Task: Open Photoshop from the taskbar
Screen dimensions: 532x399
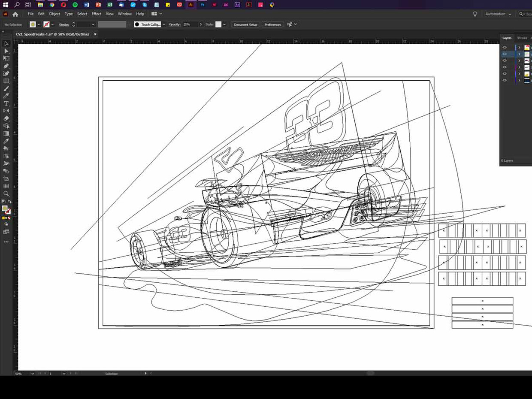Action: [203, 5]
